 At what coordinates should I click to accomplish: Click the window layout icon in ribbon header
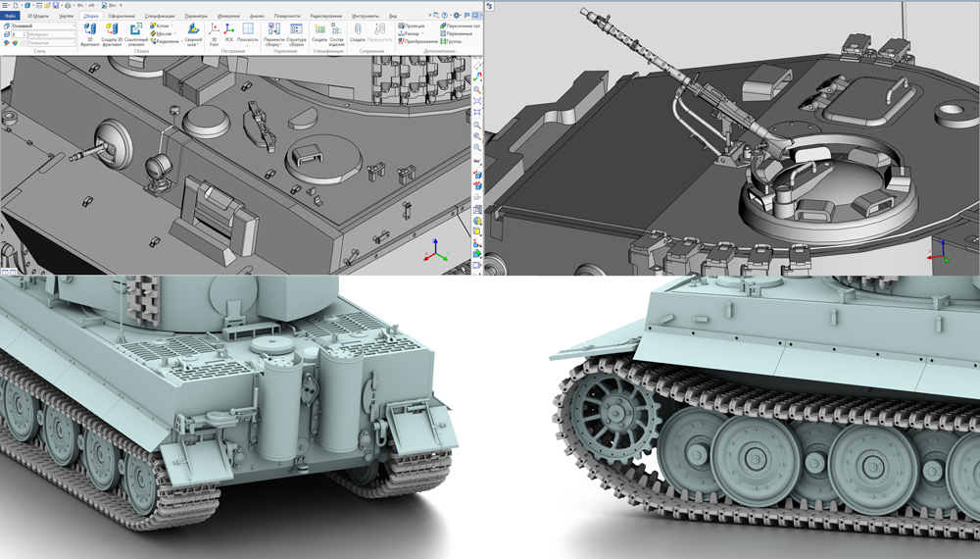coord(475,15)
